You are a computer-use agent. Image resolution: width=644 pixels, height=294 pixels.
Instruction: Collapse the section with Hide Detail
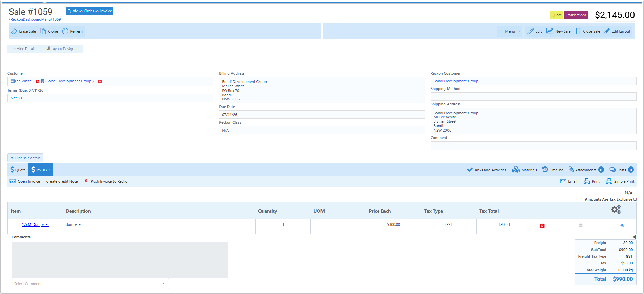point(24,49)
